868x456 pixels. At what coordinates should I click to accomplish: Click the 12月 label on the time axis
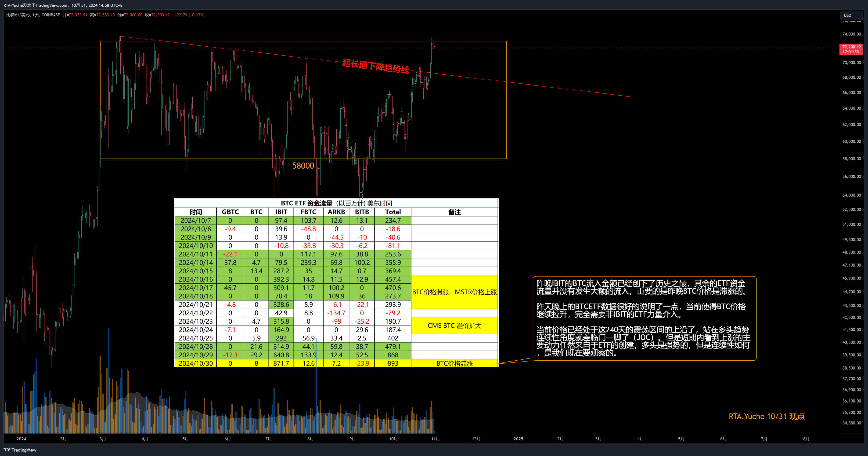click(476, 438)
